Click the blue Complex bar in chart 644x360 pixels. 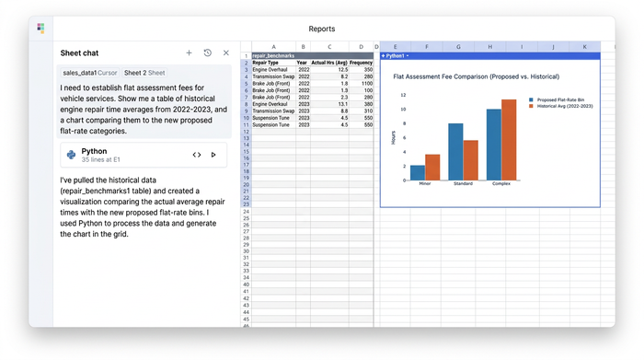pyautogui.click(x=494, y=145)
